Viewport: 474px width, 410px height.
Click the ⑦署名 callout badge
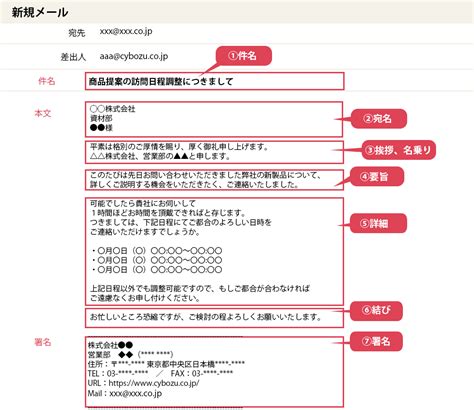pos(376,341)
